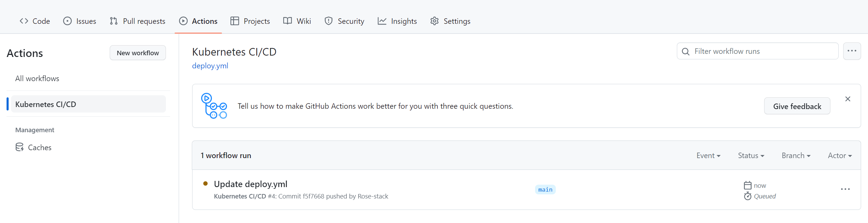Select Kubernetes CI/CD in the workflows sidebar
Viewport: 868px width, 223px height.
pyautogui.click(x=46, y=104)
